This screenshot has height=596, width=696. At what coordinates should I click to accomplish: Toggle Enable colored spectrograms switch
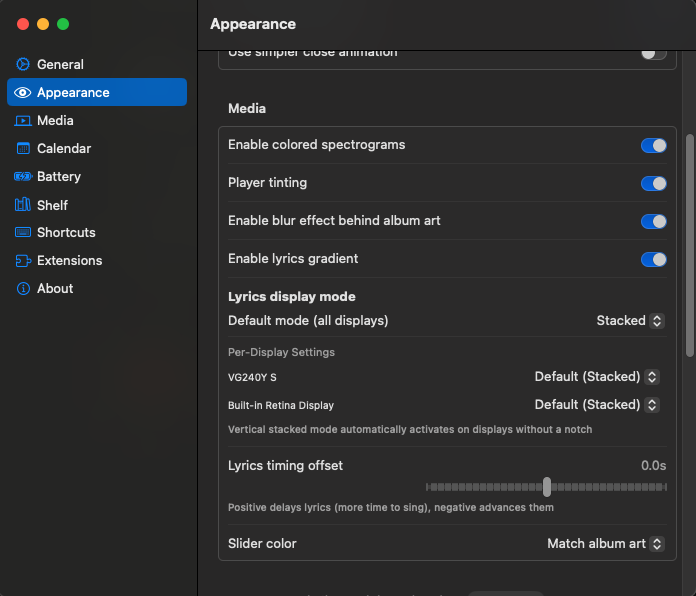[x=653, y=146]
